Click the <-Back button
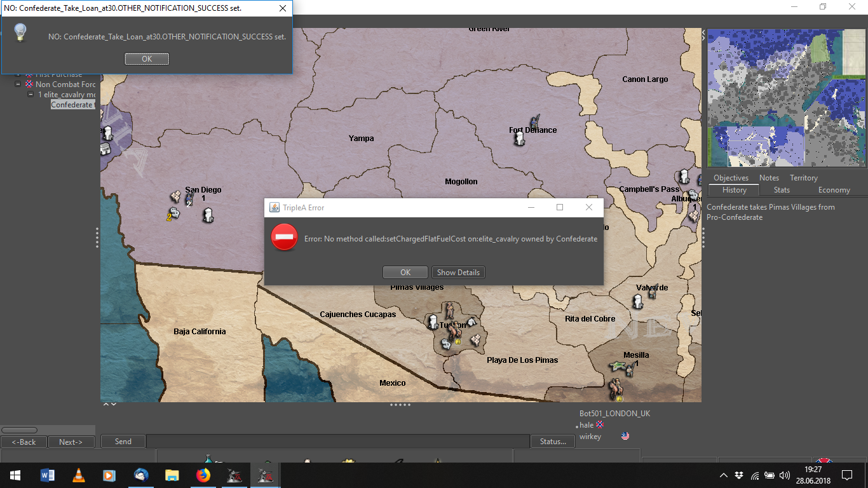This screenshot has height=488, width=868. tap(24, 442)
